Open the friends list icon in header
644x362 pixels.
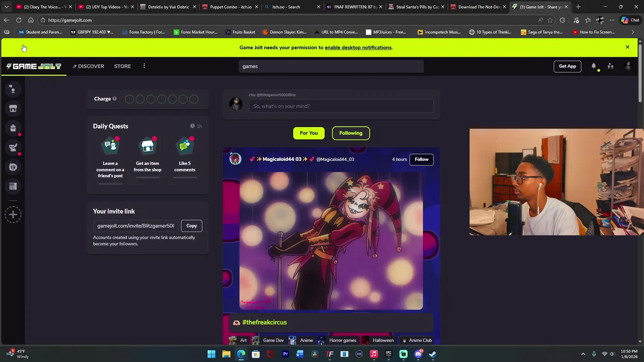(610, 66)
